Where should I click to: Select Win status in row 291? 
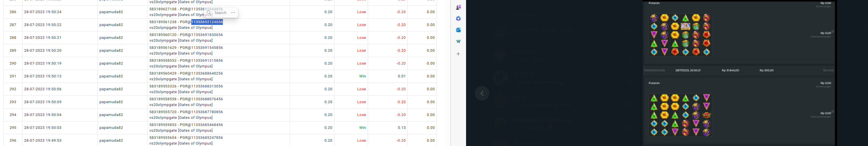click(x=362, y=76)
